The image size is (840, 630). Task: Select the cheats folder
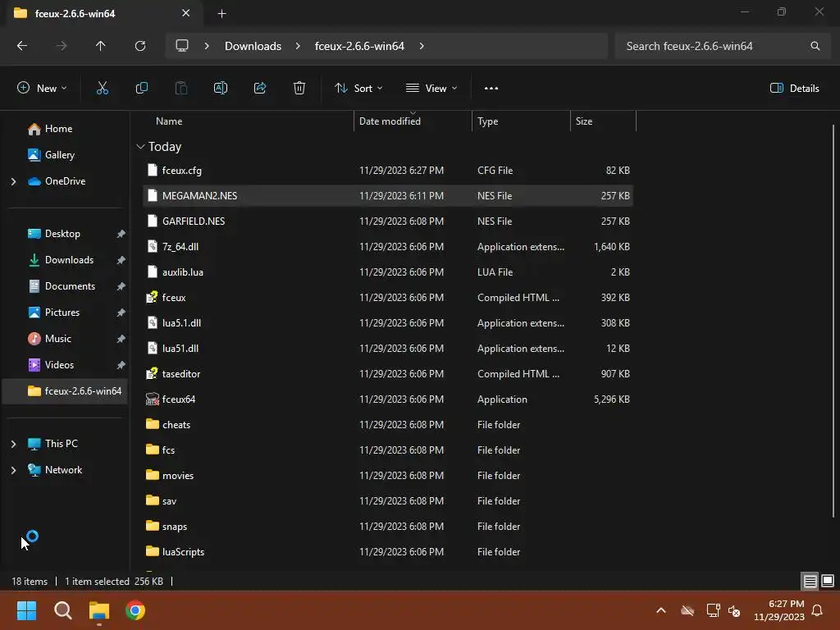(x=176, y=425)
